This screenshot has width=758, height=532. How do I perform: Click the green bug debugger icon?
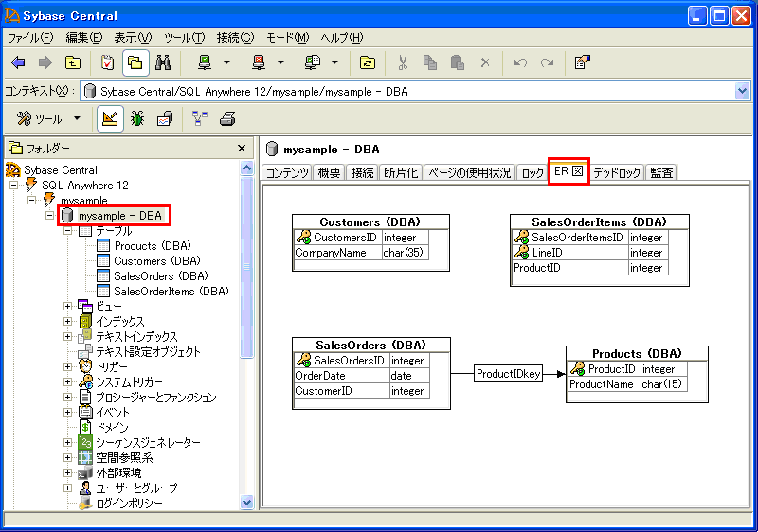click(x=137, y=119)
